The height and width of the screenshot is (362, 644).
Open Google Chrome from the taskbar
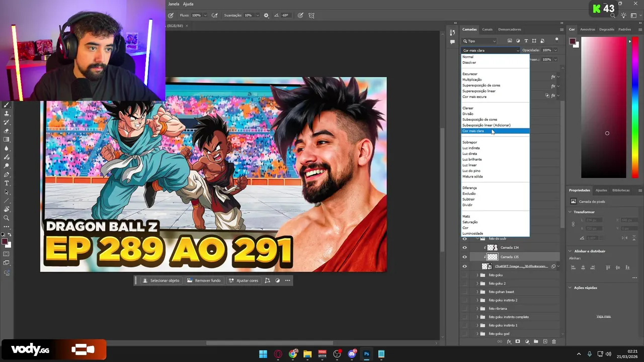[x=293, y=354]
